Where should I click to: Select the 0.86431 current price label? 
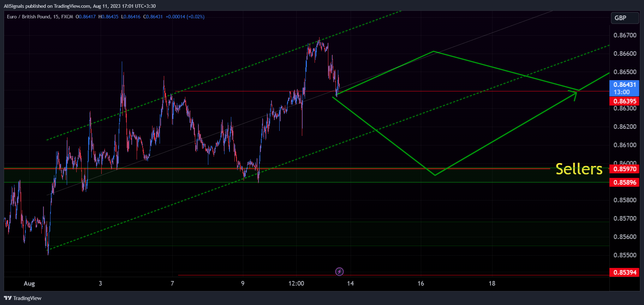click(624, 88)
